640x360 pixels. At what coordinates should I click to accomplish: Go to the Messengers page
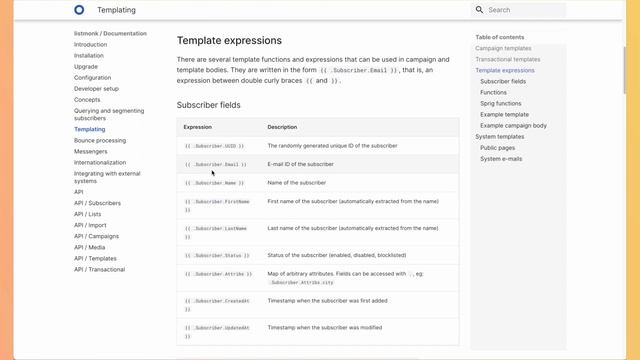91,151
